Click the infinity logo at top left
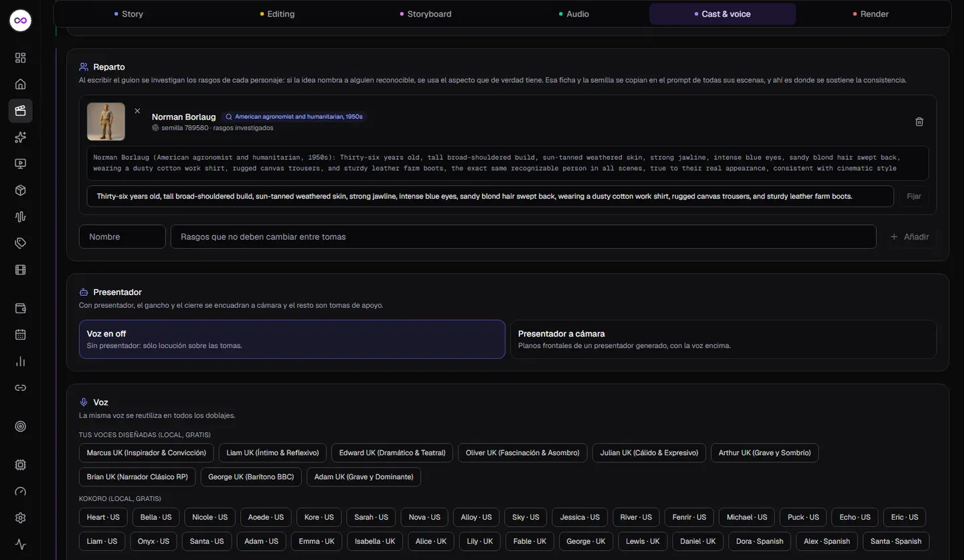The image size is (964, 560). pos(20,21)
